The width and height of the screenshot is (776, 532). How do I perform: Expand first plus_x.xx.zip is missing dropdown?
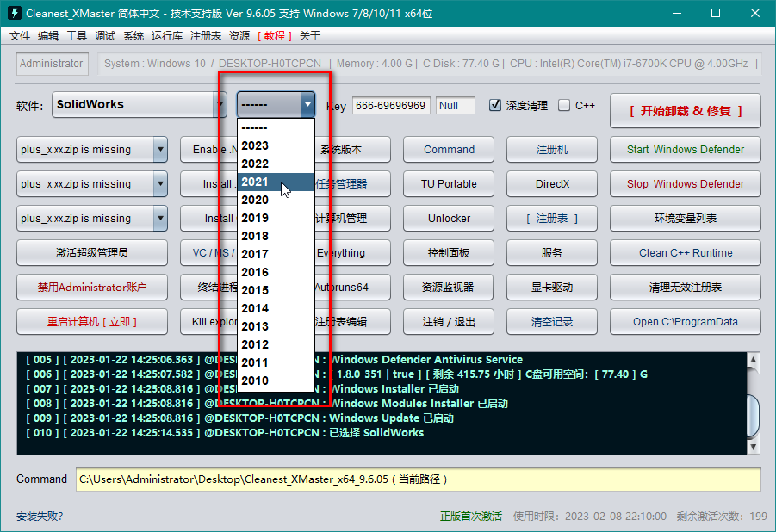coord(160,150)
